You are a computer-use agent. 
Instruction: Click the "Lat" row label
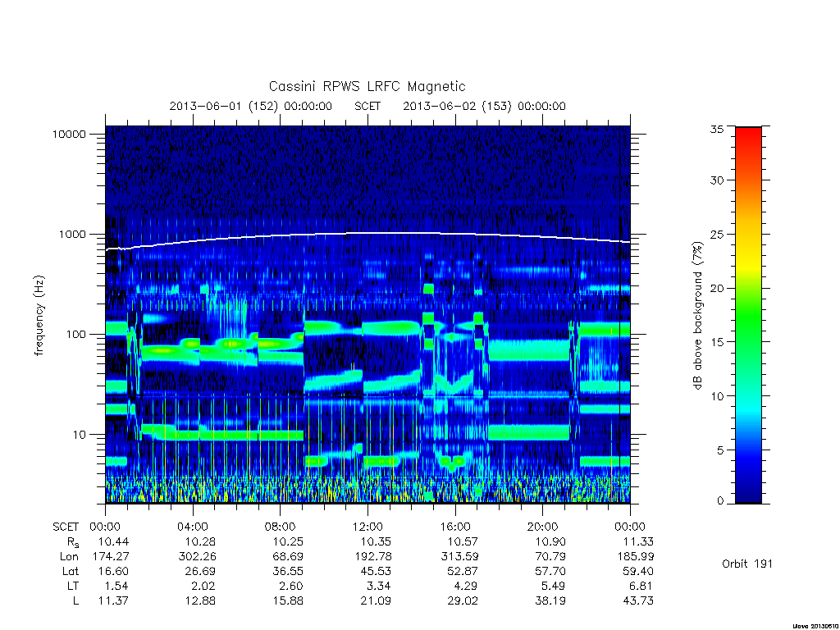[71, 572]
